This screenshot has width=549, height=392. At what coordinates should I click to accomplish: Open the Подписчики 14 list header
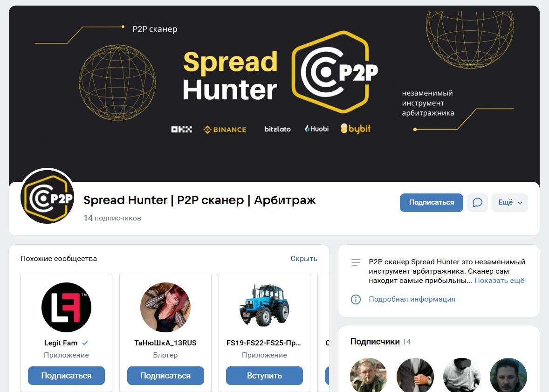pyautogui.click(x=380, y=342)
